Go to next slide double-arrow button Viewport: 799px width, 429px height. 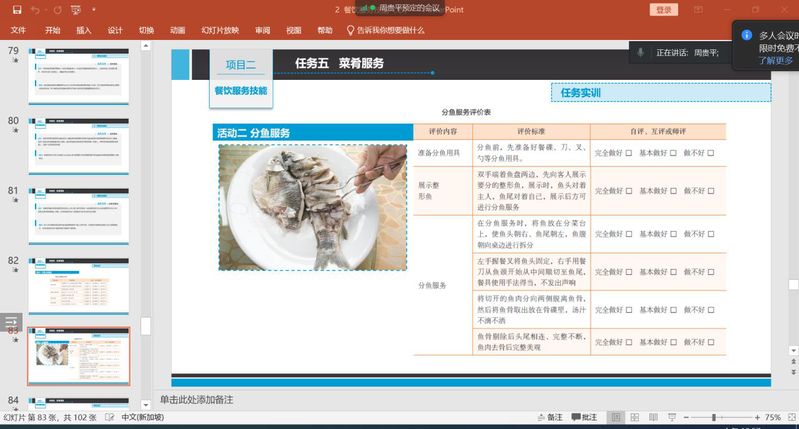click(x=793, y=372)
